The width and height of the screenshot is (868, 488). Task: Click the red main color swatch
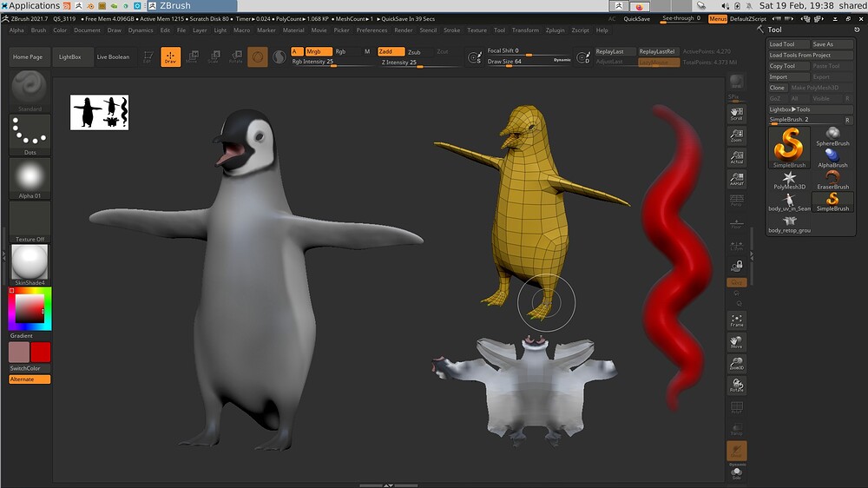[x=41, y=353]
